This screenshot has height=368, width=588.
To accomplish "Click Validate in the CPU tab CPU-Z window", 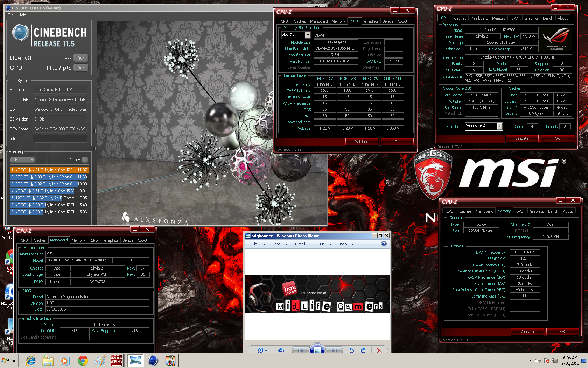I will (522, 138).
